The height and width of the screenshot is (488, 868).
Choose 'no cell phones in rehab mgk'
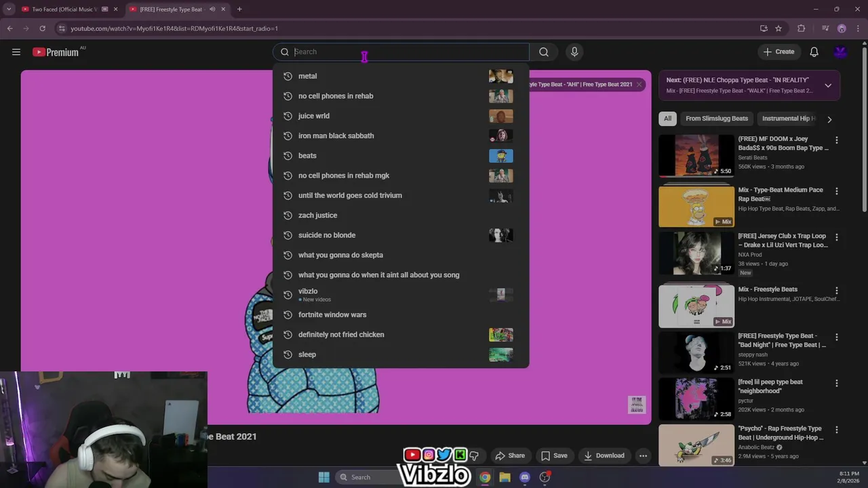pyautogui.click(x=401, y=176)
